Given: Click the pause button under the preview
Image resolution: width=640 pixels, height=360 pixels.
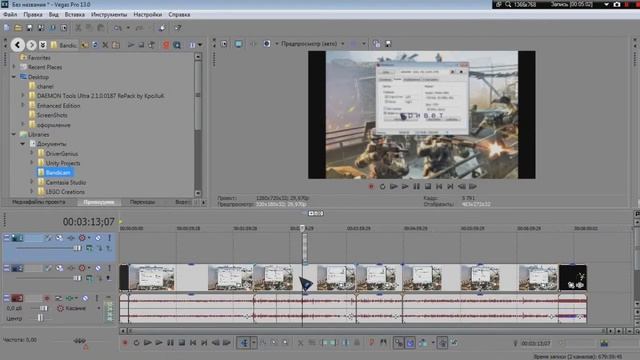Looking at the screenshot, I should (x=416, y=187).
